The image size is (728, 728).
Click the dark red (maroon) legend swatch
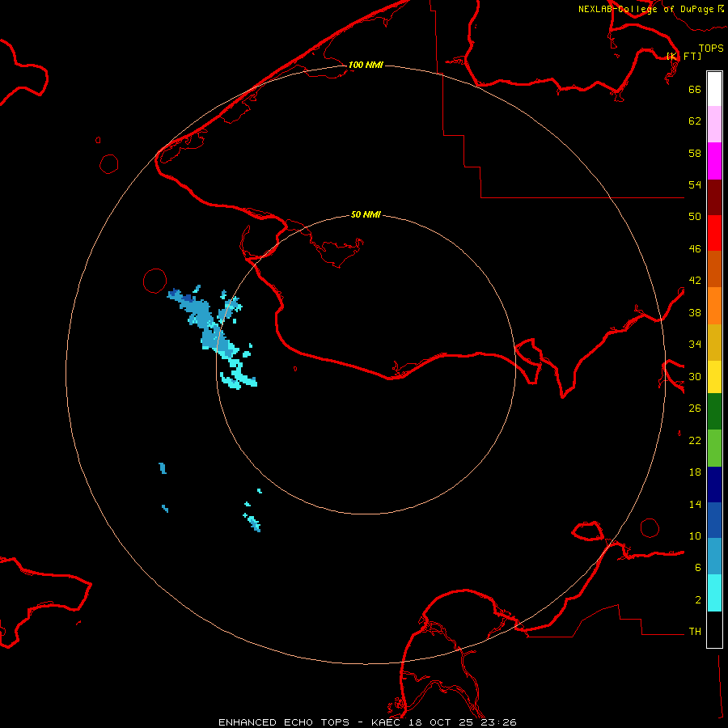[x=714, y=197]
